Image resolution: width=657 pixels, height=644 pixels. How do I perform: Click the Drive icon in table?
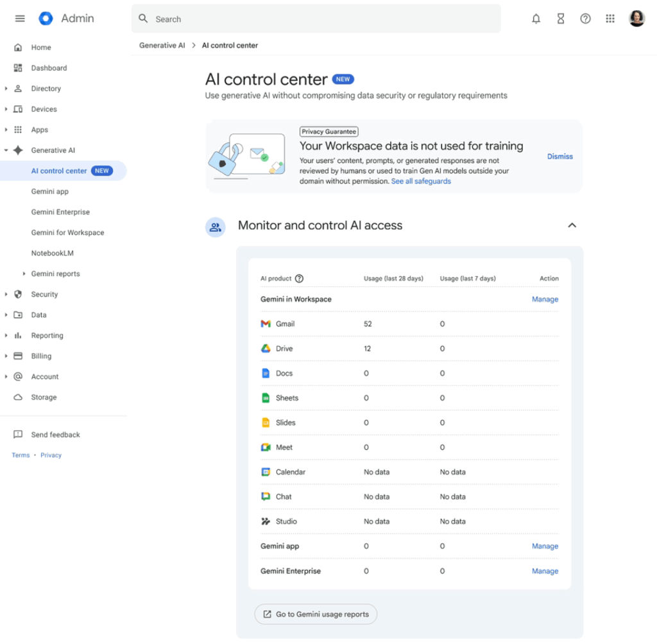(266, 349)
